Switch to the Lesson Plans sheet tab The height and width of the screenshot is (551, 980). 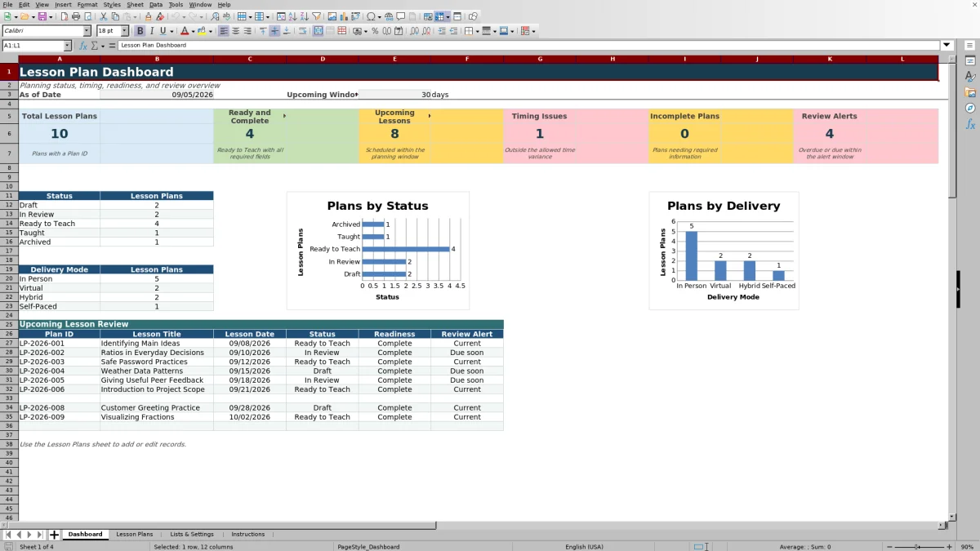(x=134, y=535)
